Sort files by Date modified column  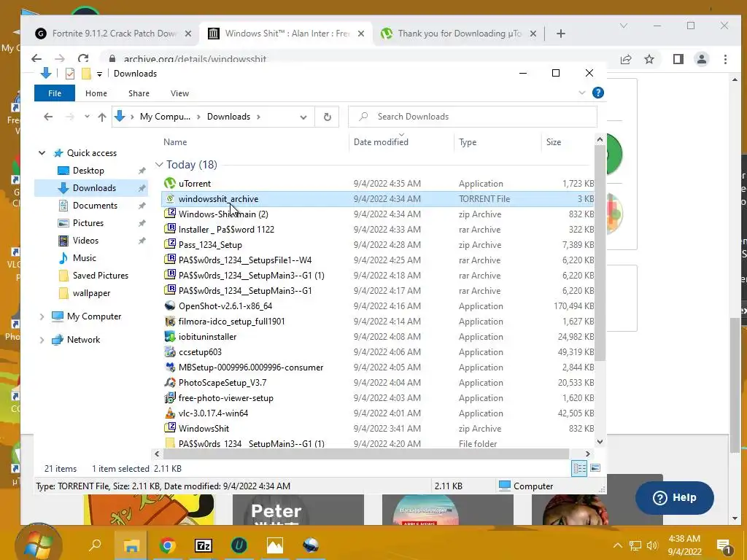381,142
